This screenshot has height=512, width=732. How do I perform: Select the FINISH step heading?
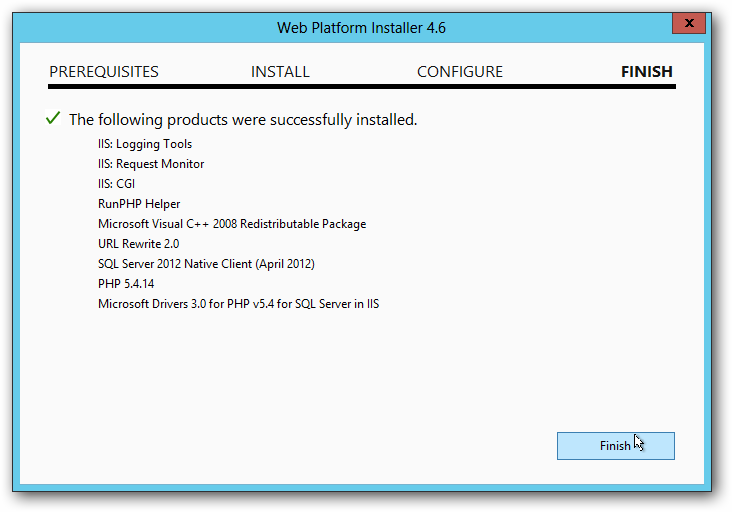(647, 72)
